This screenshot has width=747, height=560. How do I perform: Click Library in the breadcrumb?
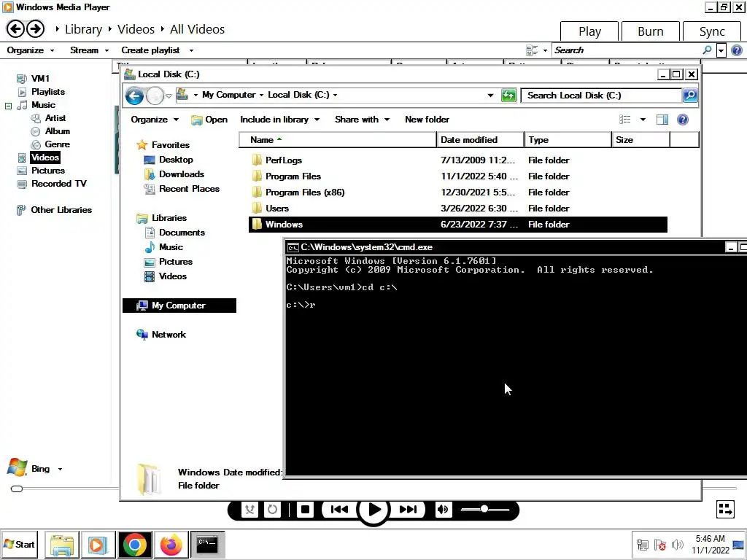83,29
